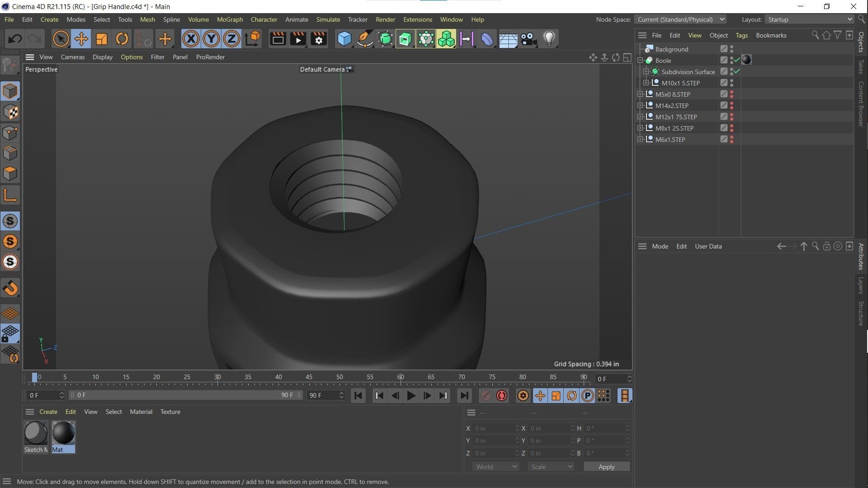The height and width of the screenshot is (488, 868).
Task: Expand M10x1 5.STEP hierarchy
Action: [646, 83]
